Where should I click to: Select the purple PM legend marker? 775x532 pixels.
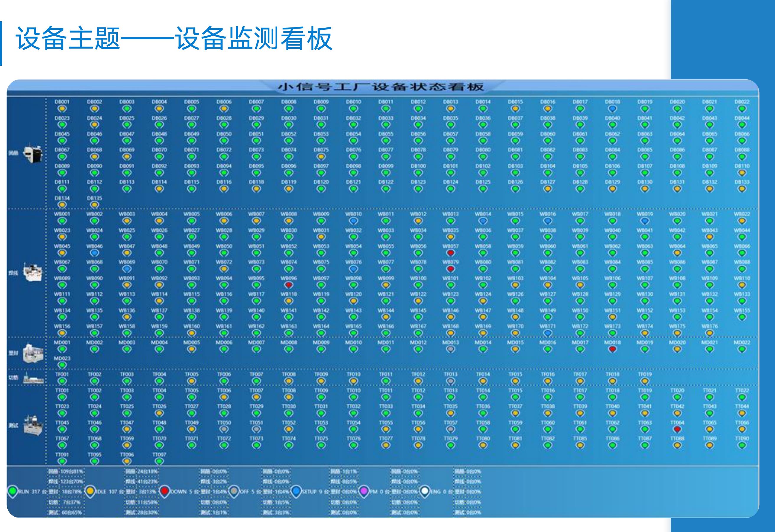[364, 491]
